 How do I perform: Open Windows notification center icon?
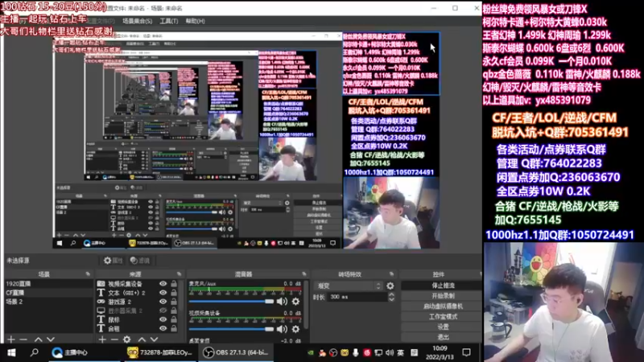point(466,352)
